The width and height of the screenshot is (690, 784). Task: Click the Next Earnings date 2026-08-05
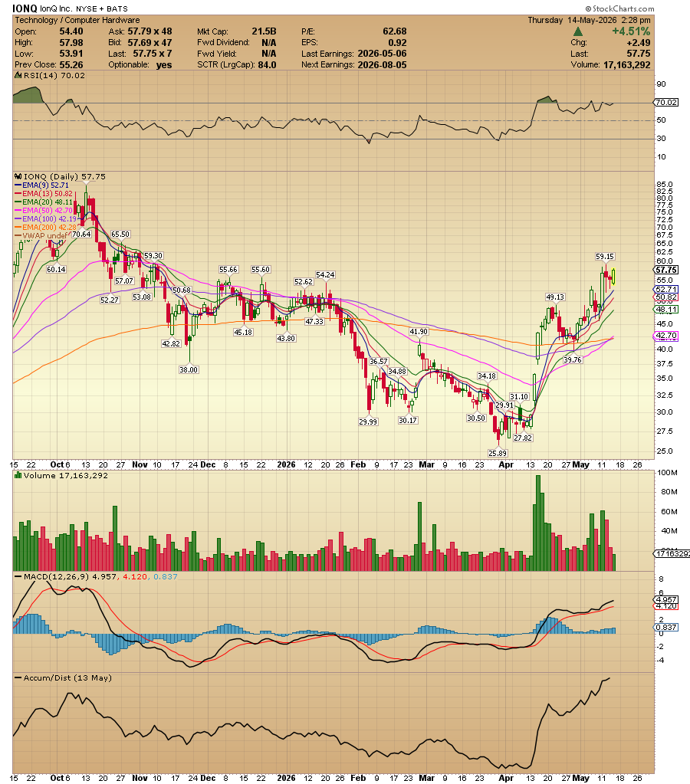pyautogui.click(x=382, y=65)
